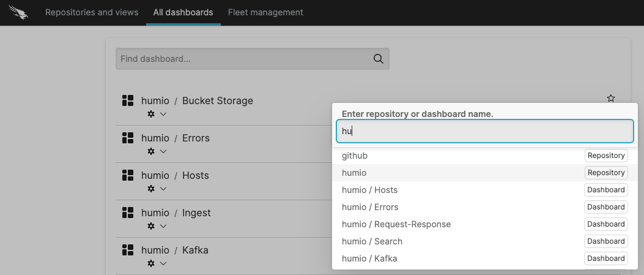Click the Find dashboard search field
The width and height of the screenshot is (644, 275).
(x=243, y=59)
